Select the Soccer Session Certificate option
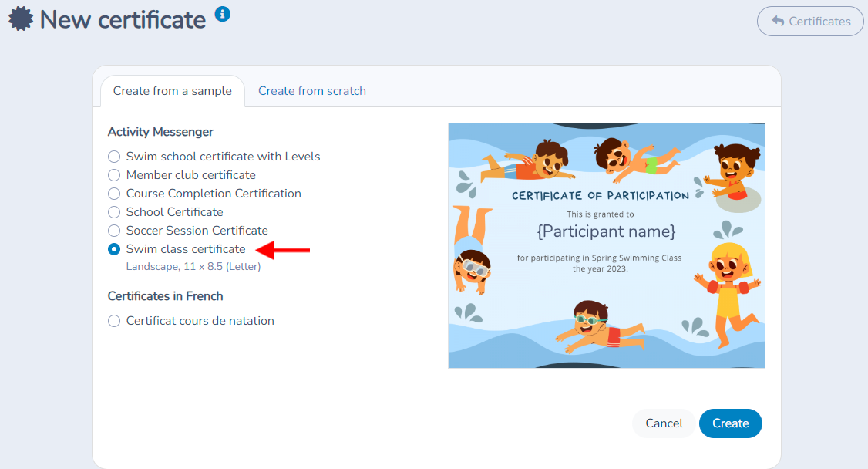868x469 pixels. click(x=114, y=231)
